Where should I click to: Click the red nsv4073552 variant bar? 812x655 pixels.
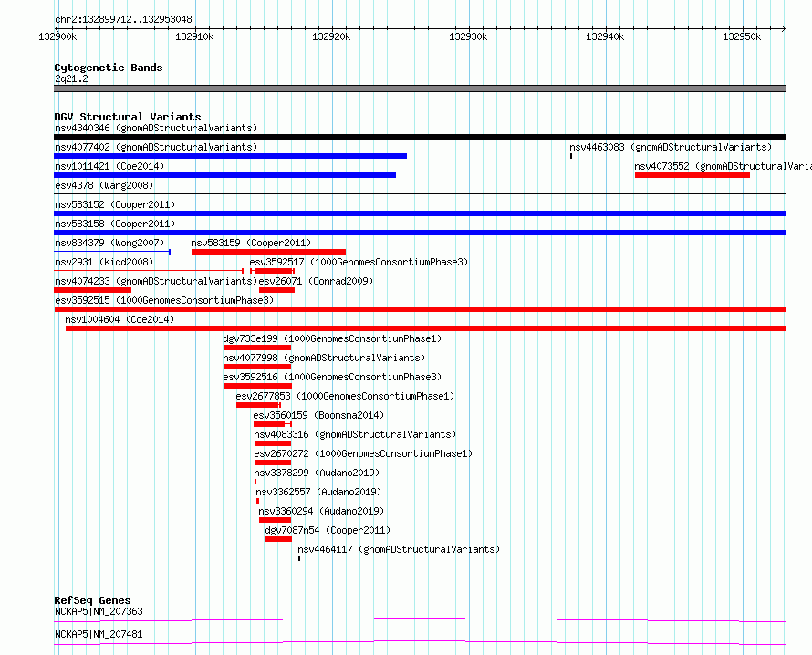(x=692, y=175)
